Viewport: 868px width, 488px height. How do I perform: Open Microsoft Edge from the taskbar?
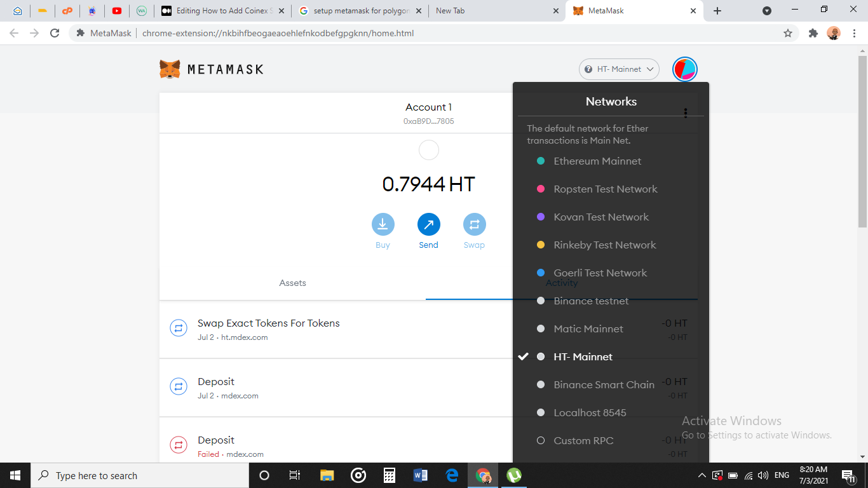point(452,475)
